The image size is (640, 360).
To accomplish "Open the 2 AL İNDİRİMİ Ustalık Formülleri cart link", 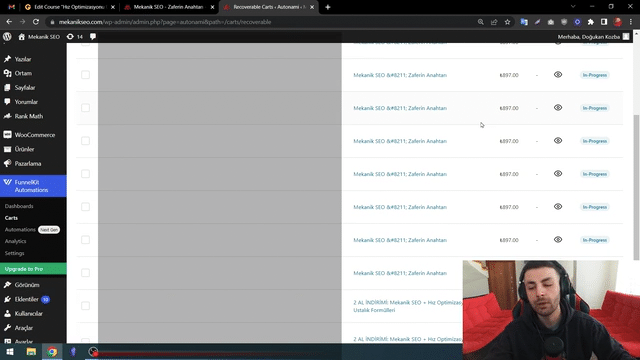I will (408, 306).
